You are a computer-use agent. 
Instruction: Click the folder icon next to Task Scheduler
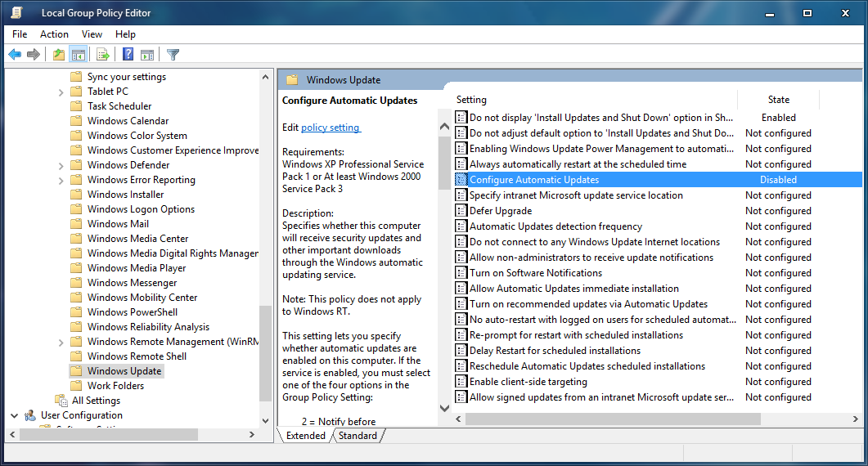click(76, 105)
